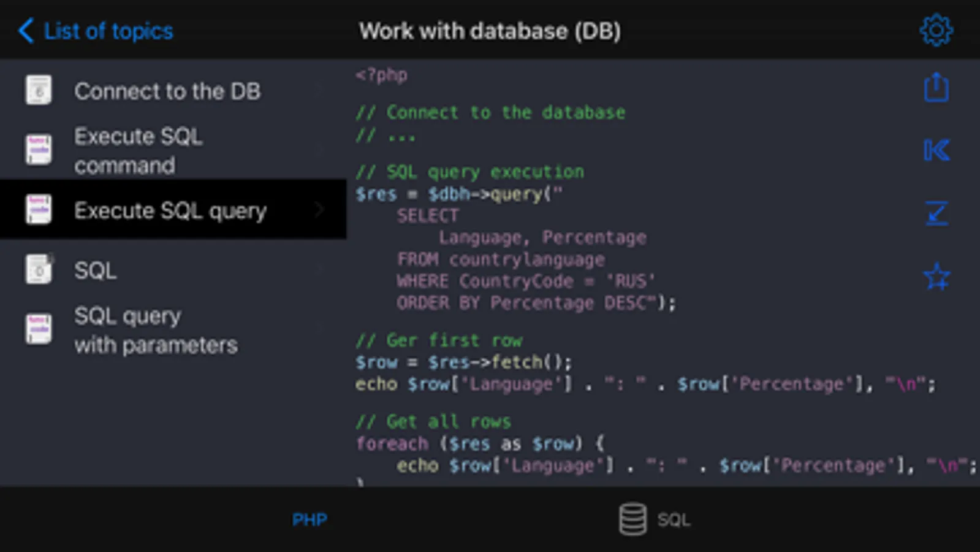Click the SQL query with parameters icon
This screenshot has height=552, width=980.
click(x=39, y=329)
